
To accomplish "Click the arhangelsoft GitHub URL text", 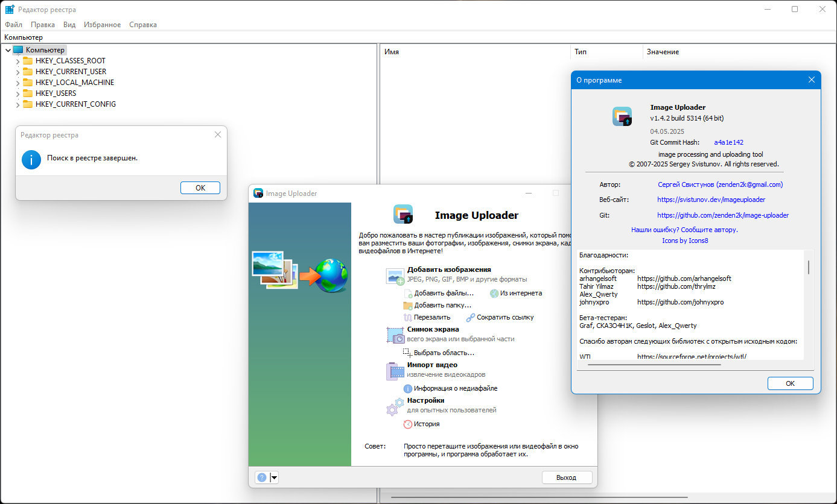I will (684, 279).
